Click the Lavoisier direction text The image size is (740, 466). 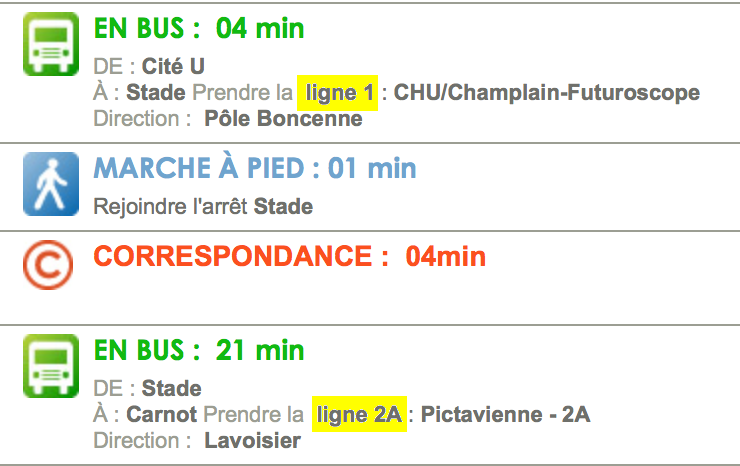point(252,441)
